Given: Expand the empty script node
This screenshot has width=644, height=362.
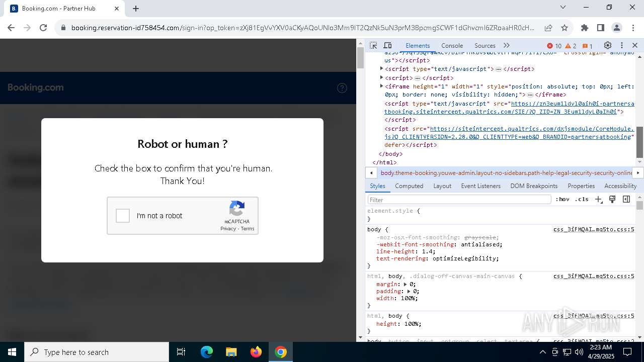Looking at the screenshot, I should (x=381, y=78).
